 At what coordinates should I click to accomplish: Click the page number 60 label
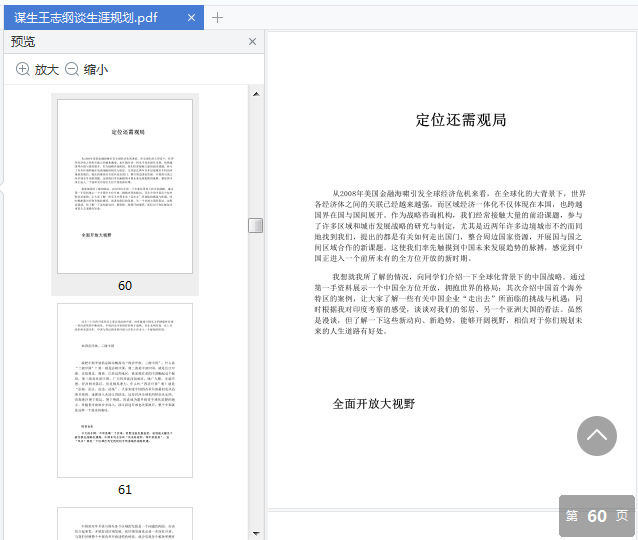(125, 286)
